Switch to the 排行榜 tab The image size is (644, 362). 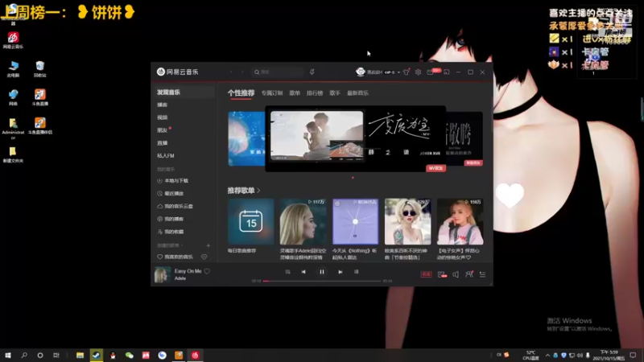315,93
